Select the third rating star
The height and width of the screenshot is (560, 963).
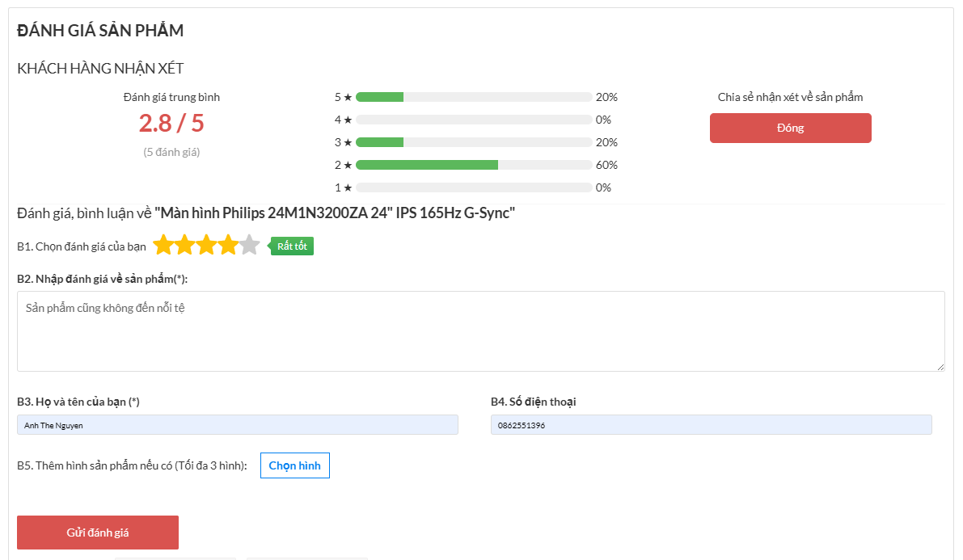207,245
